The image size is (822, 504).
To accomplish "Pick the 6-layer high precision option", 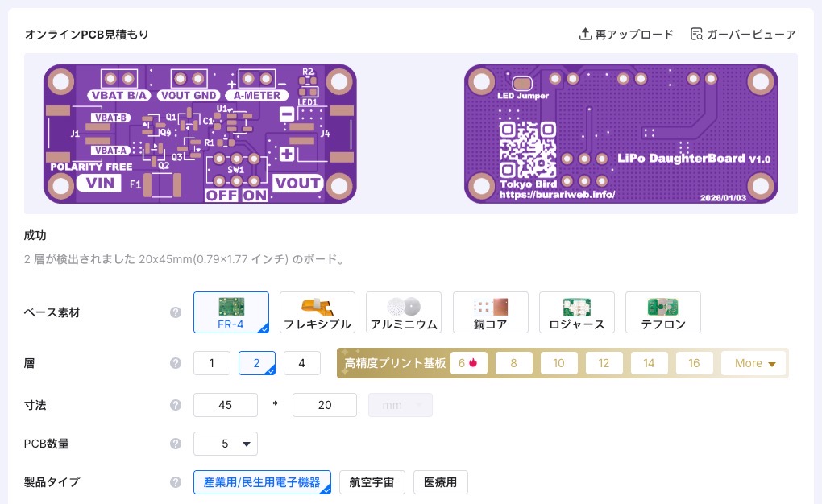I will (468, 364).
